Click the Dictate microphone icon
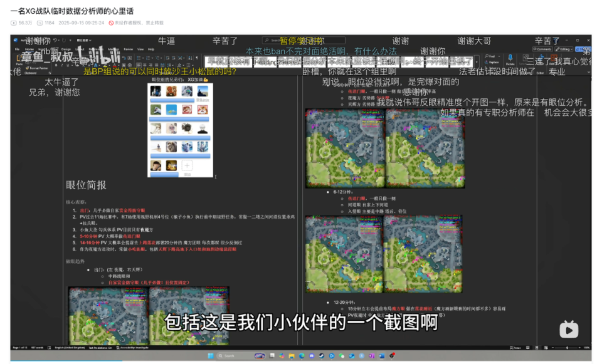 coord(510,60)
